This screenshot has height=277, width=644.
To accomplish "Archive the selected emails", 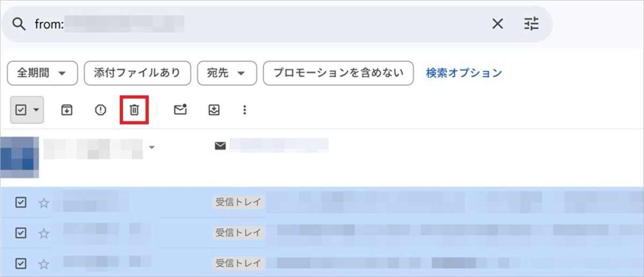I will 67,110.
